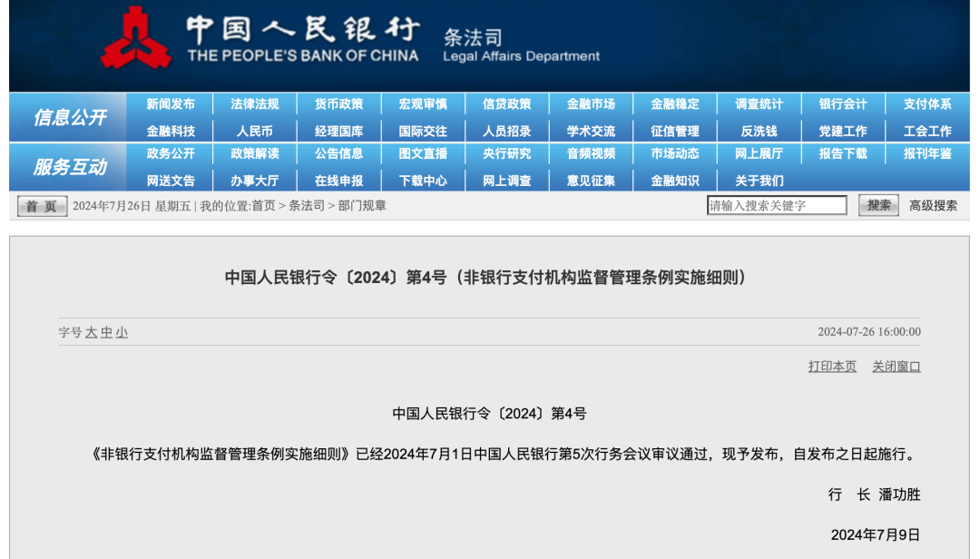
Task: Open 下载中心 navigation link
Action: [423, 181]
